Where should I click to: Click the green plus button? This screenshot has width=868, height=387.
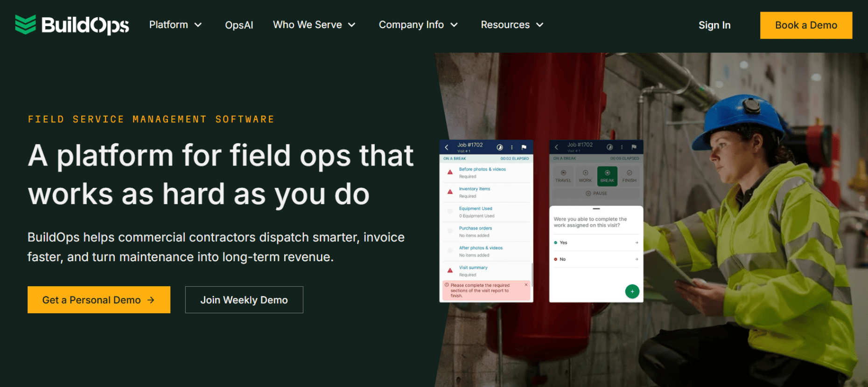(x=632, y=291)
